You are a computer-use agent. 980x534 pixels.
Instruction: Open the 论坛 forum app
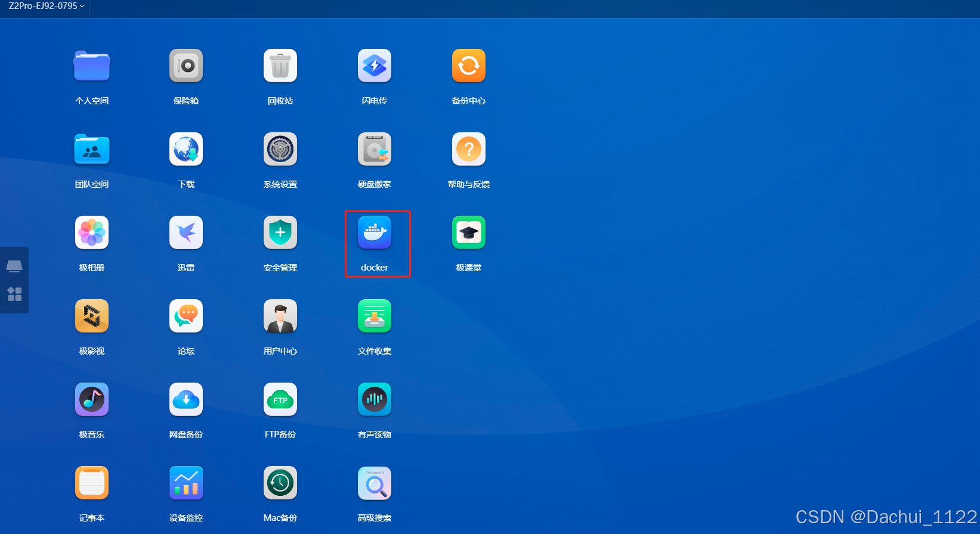[x=186, y=316]
